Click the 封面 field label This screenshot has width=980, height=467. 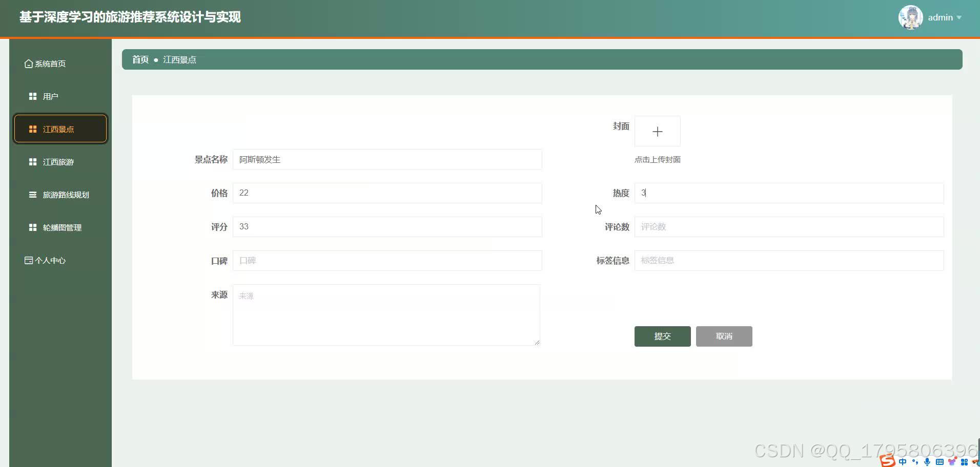621,126
